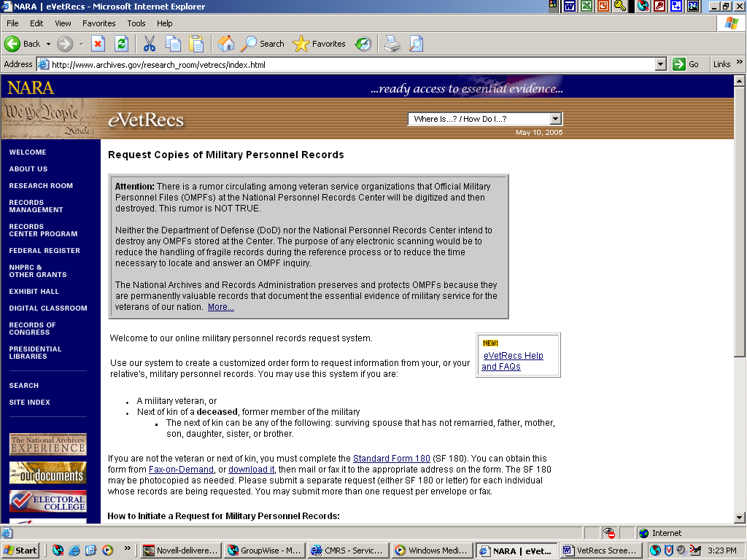Launch Netscape from the shortcut bar
The height and width of the screenshot is (560, 747).
694,6
